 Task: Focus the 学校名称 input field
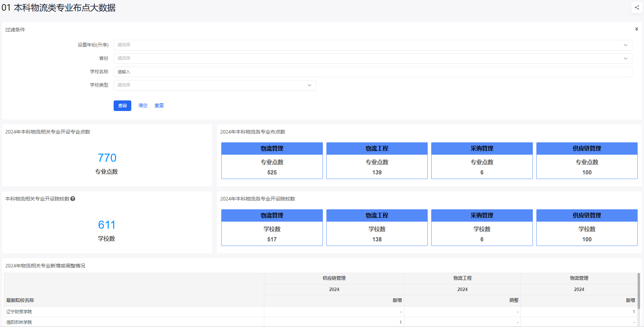pos(373,72)
